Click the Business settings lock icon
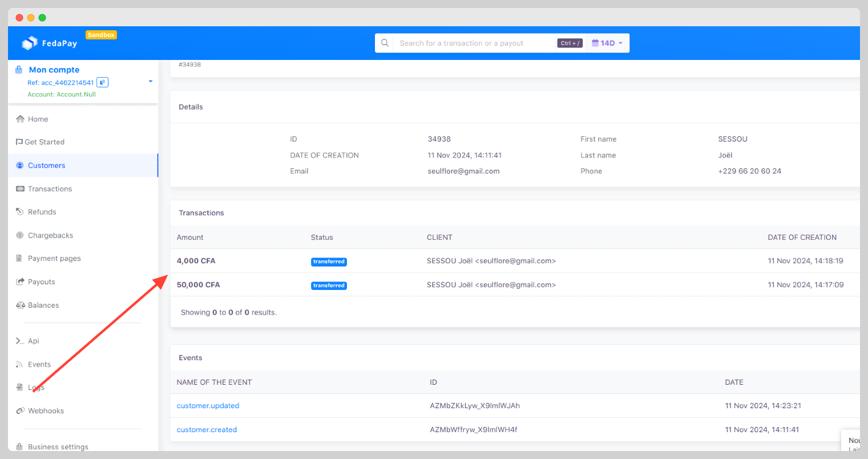 19,447
